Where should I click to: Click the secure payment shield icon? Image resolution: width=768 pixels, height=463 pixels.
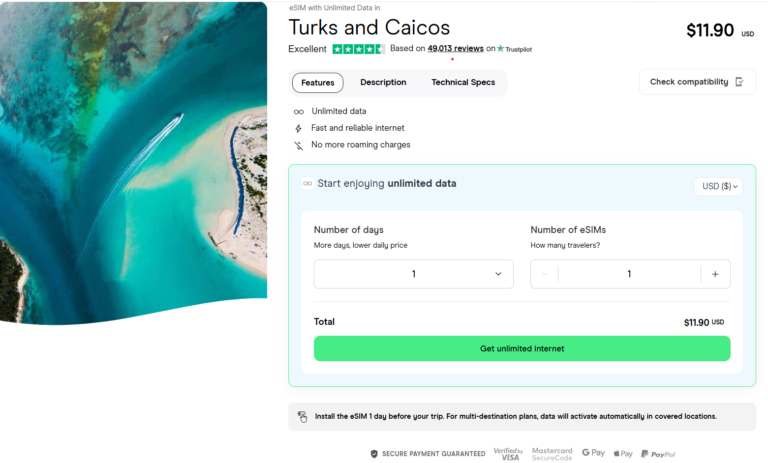click(x=374, y=453)
